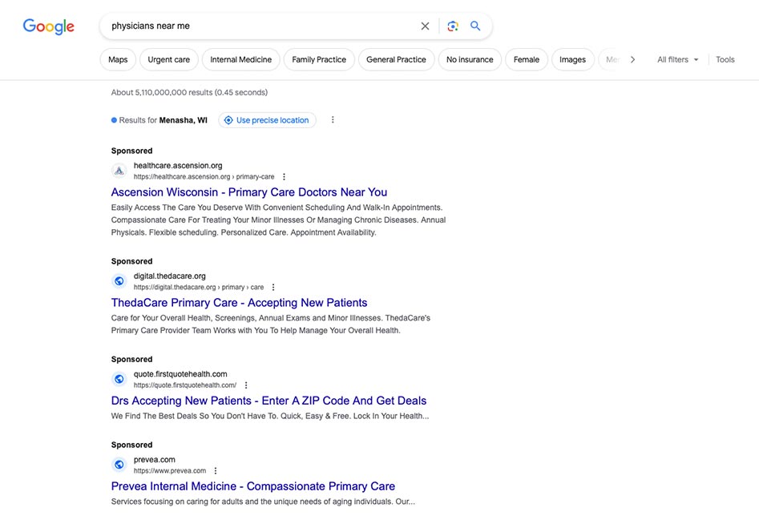759x532 pixels.
Task: Open location options three-dot menu
Action: (x=333, y=120)
